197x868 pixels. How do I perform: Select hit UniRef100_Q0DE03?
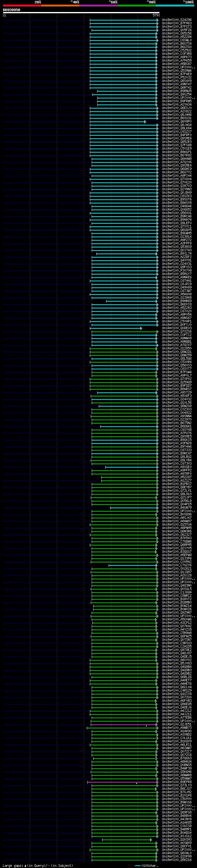176,328
